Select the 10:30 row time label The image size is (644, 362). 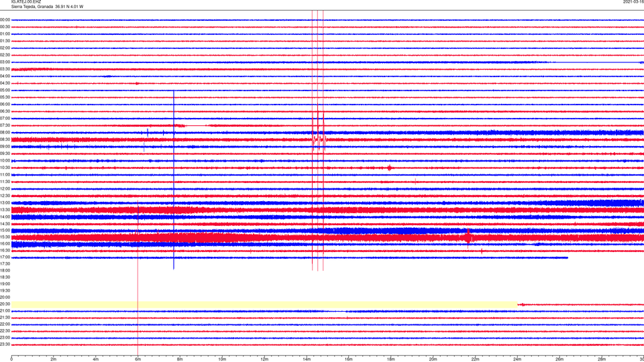click(x=5, y=168)
